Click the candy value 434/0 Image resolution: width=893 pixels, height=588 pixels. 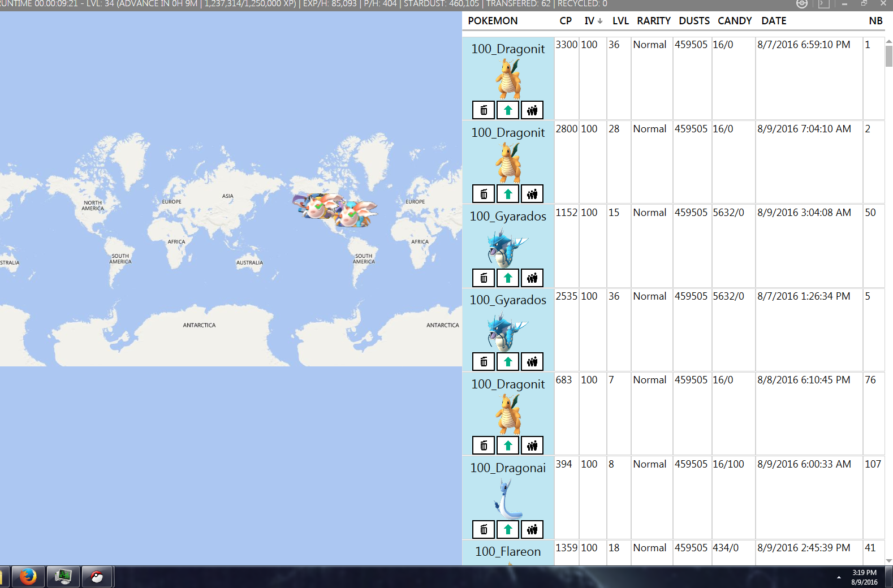click(726, 548)
